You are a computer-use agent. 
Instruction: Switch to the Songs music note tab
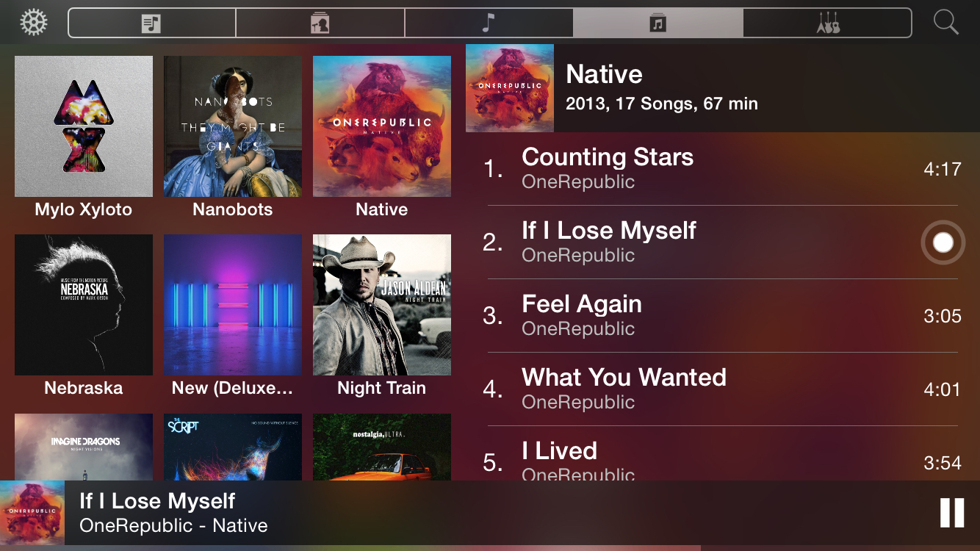click(489, 23)
